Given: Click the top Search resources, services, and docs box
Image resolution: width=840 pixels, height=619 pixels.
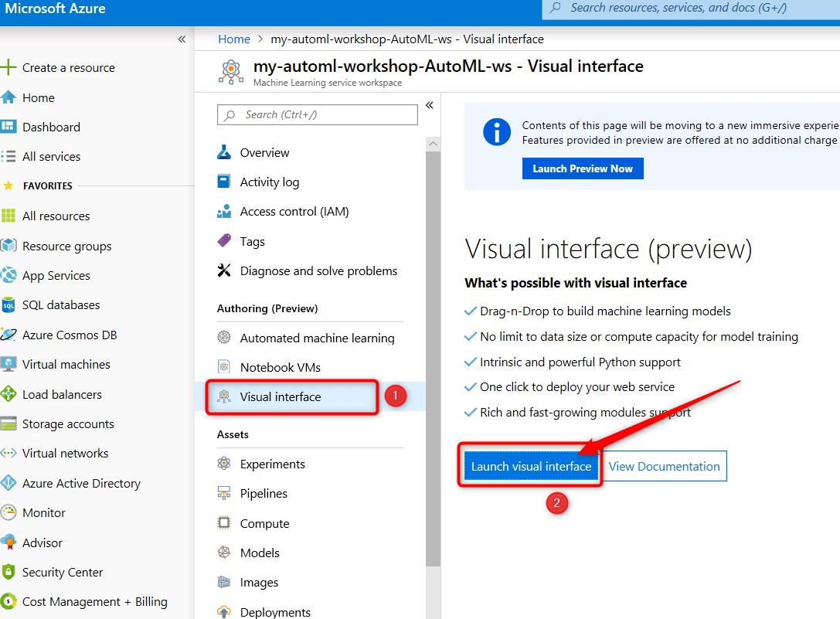Looking at the screenshot, I should (691, 8).
